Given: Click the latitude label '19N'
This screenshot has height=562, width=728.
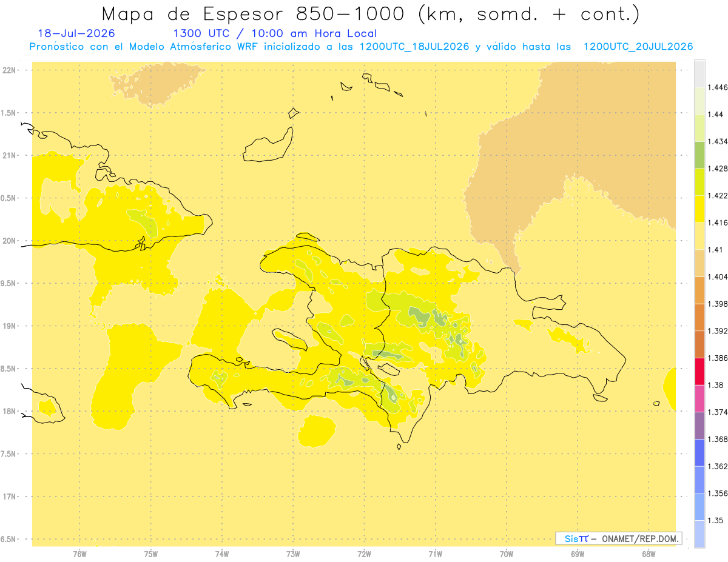Looking at the screenshot, I should click(x=8, y=326).
